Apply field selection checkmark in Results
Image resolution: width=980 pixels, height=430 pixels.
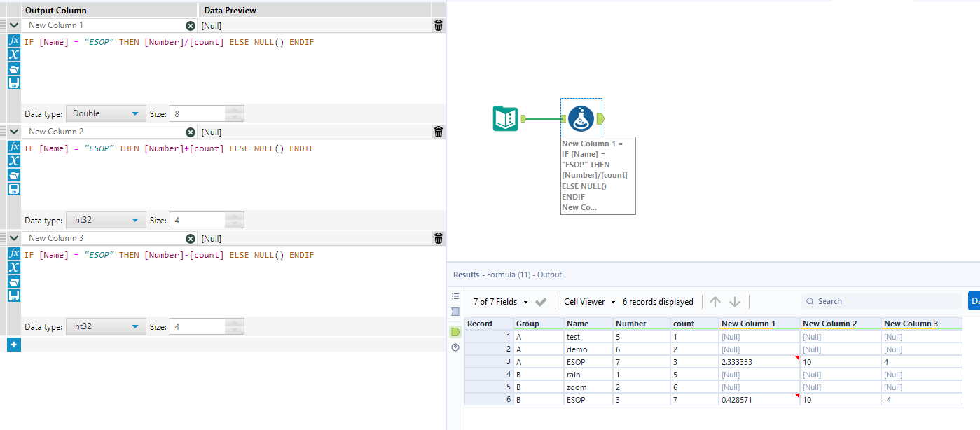point(541,302)
